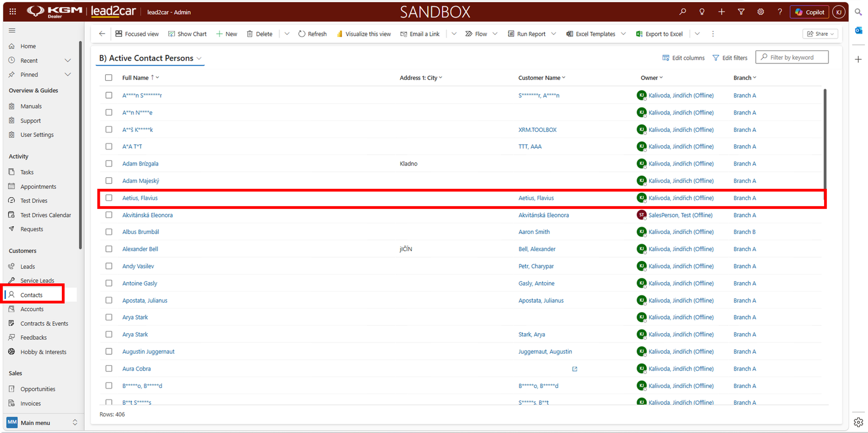Open advanced find funnel icon
The width and height of the screenshot is (868, 433).
tap(741, 11)
